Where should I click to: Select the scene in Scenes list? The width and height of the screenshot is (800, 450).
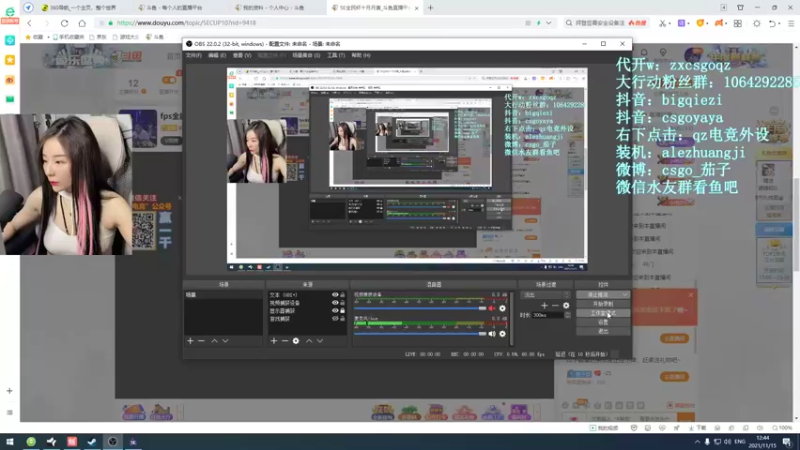(x=223, y=295)
